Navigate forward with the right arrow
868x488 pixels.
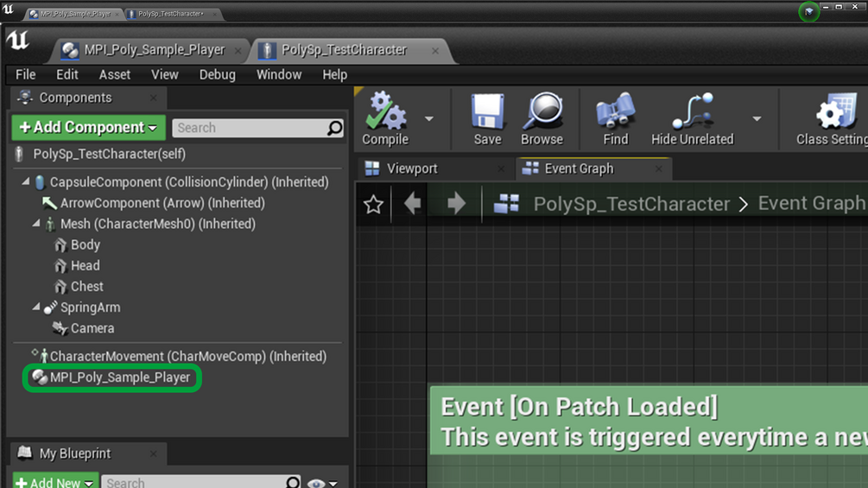[456, 204]
